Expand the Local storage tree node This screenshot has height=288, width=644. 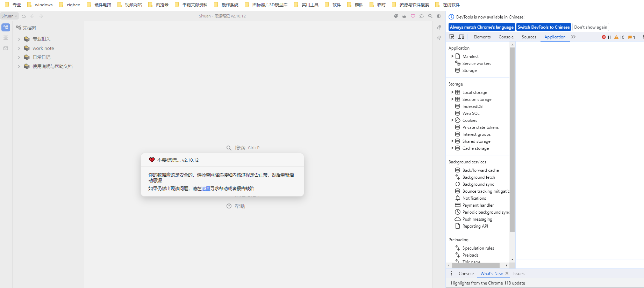pyautogui.click(x=452, y=93)
